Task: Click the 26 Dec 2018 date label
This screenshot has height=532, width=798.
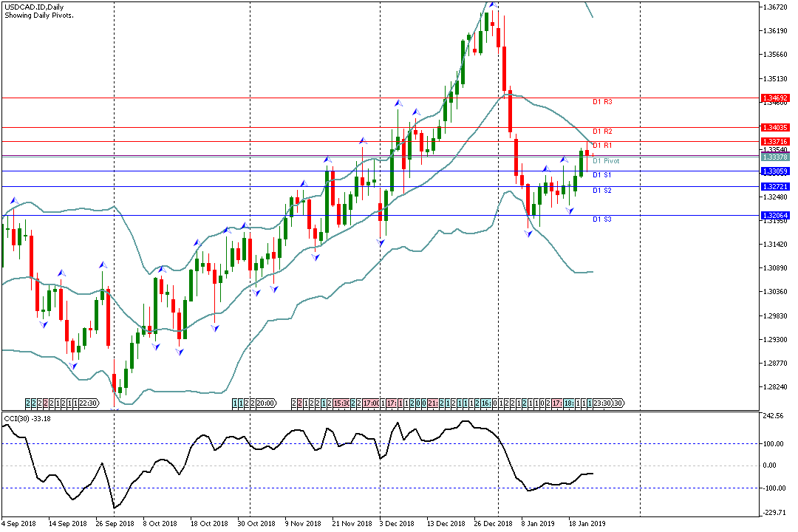Action: point(493,524)
